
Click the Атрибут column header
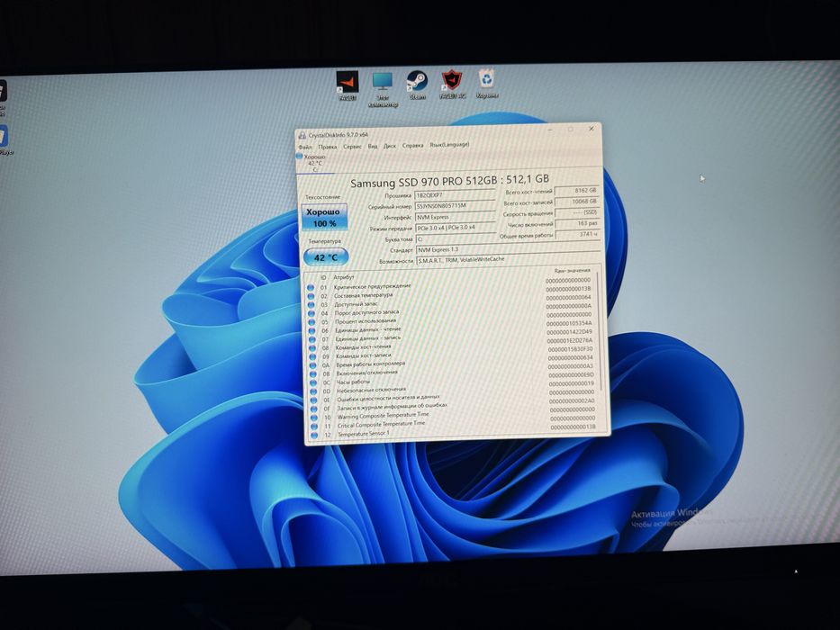pos(344,277)
